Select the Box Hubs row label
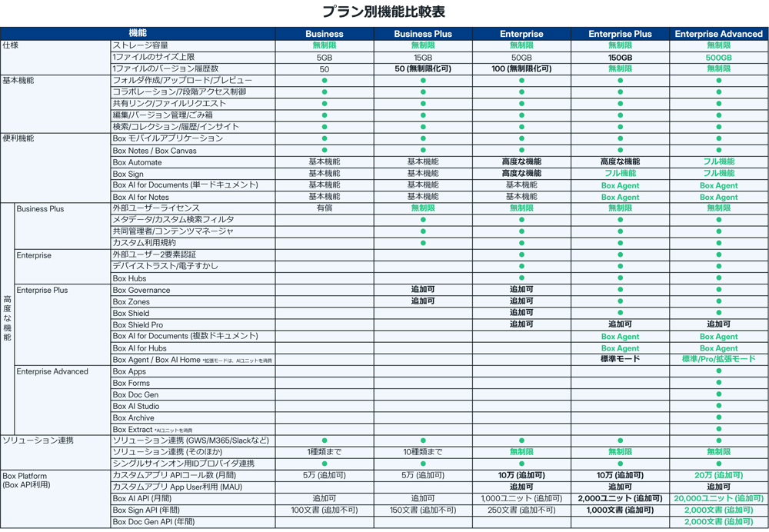The width and height of the screenshot is (769, 532). 129,278
